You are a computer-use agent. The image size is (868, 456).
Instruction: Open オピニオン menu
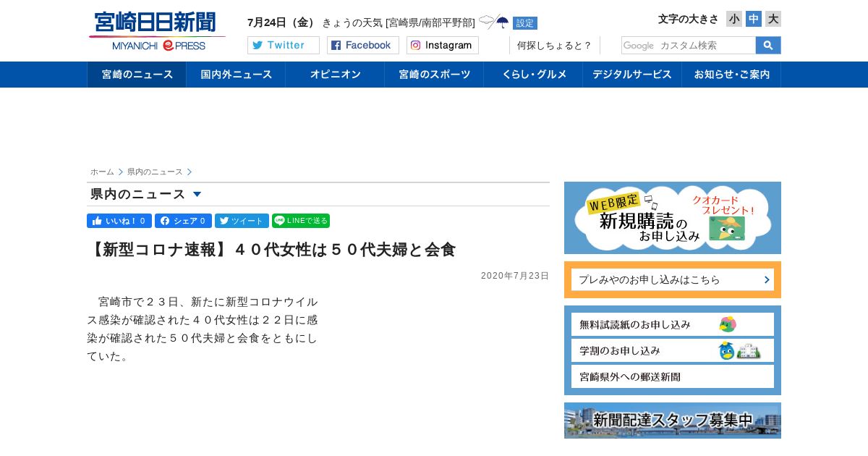(x=335, y=75)
